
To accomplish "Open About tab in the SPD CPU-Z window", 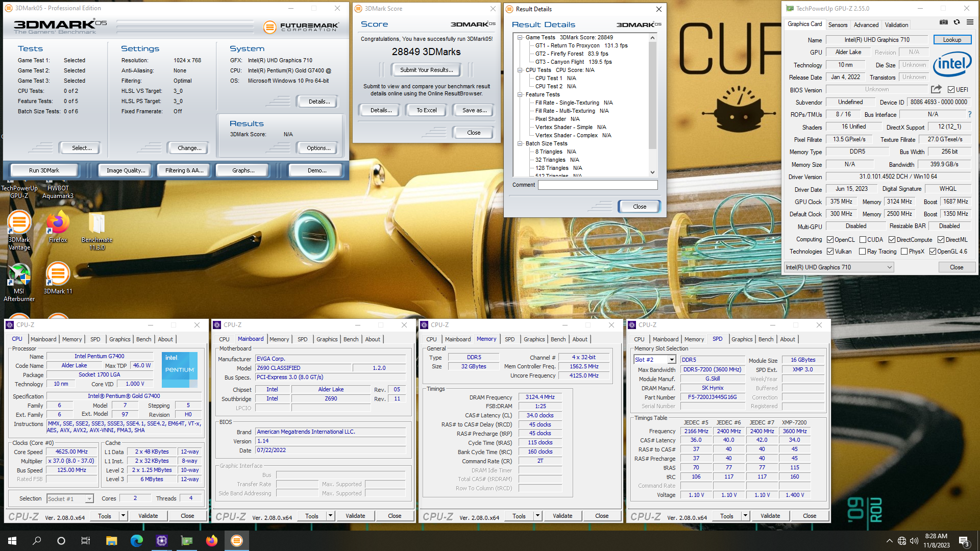I will pos(788,339).
